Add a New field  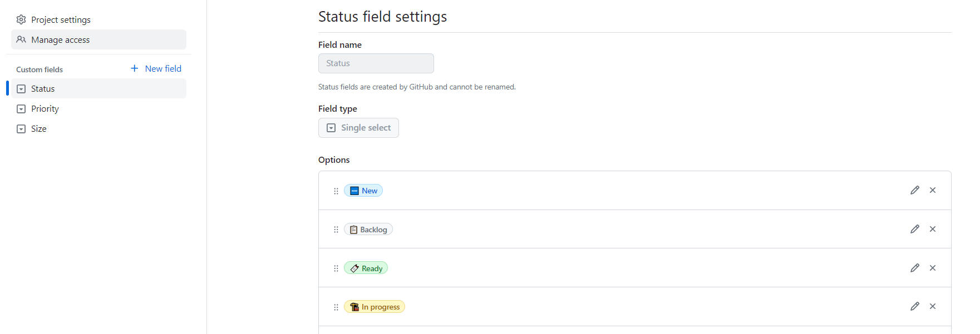click(x=156, y=69)
